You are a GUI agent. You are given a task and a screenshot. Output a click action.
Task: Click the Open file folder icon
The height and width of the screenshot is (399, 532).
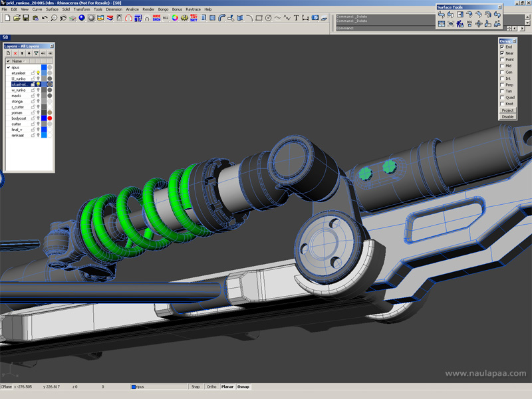pyautogui.click(x=15, y=18)
